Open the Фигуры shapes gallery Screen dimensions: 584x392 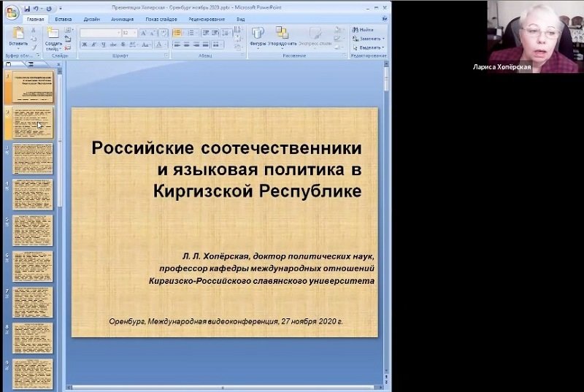258,34
